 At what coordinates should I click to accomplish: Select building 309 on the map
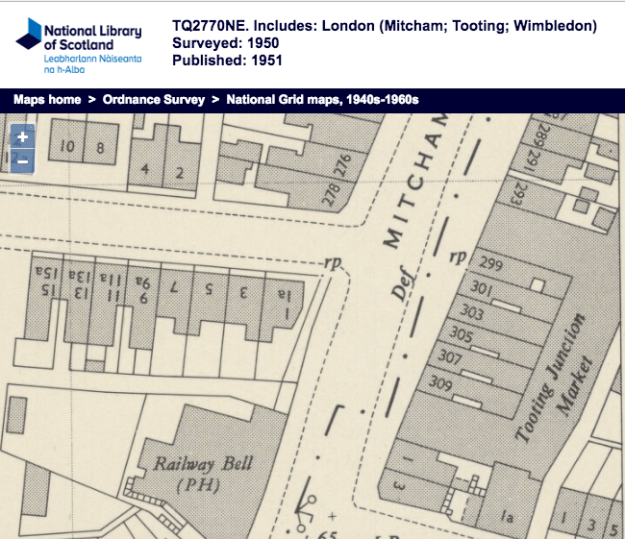[439, 380]
